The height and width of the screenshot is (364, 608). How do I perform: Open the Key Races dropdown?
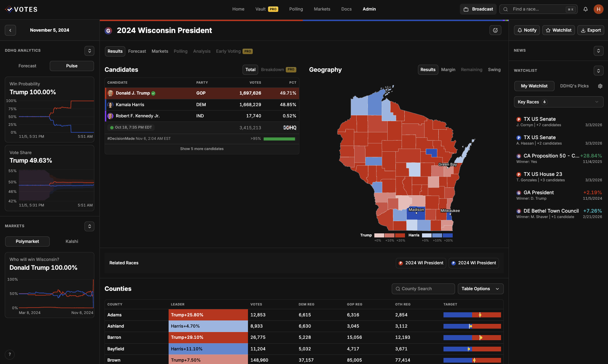559,102
